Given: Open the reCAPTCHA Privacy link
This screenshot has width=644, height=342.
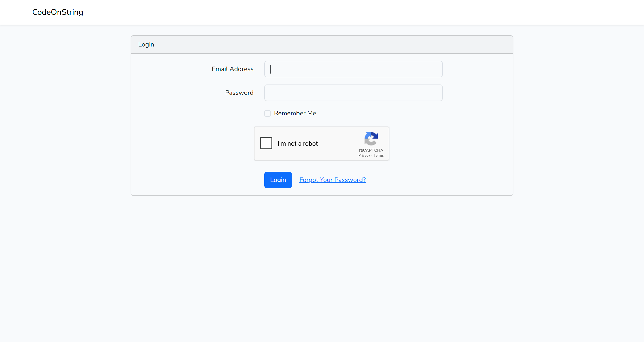Looking at the screenshot, I should click(364, 156).
